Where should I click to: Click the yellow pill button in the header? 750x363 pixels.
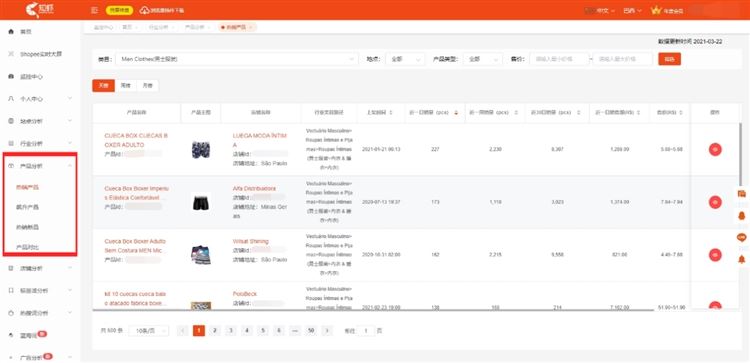pos(119,10)
